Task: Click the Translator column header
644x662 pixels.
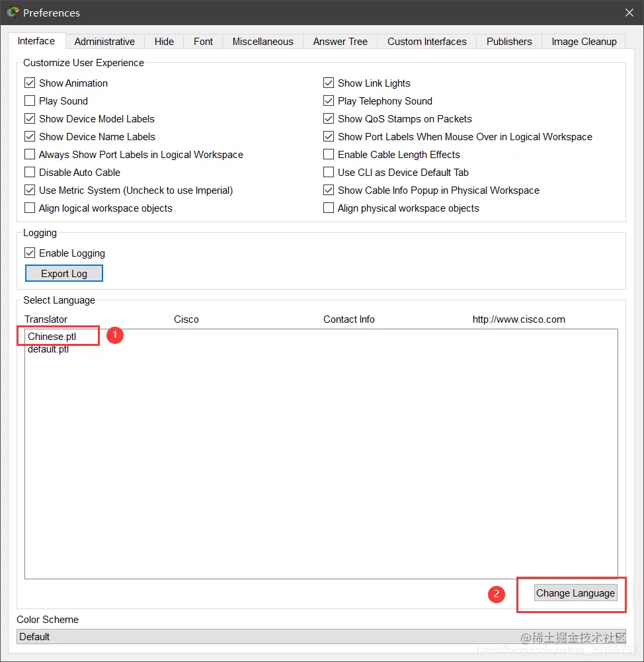Action: (x=46, y=319)
